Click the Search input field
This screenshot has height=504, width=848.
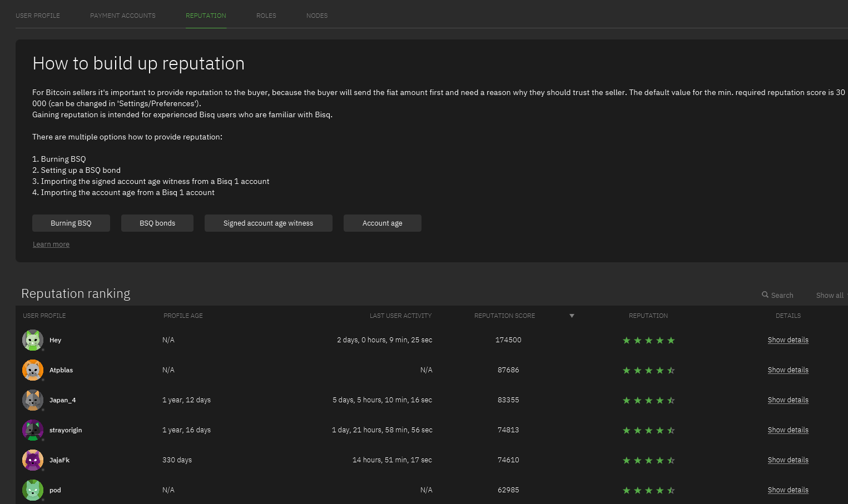[x=782, y=296]
